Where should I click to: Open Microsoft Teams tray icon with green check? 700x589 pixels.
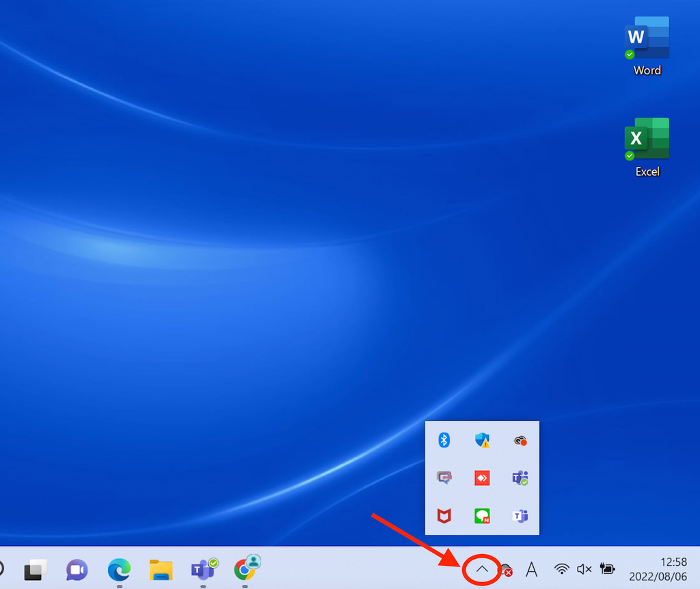tap(520, 478)
